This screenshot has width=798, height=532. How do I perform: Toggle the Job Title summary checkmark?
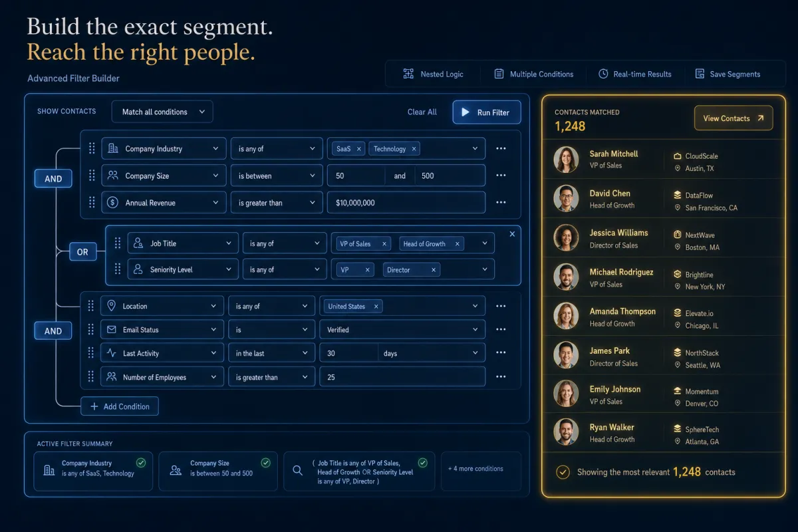[422, 462]
